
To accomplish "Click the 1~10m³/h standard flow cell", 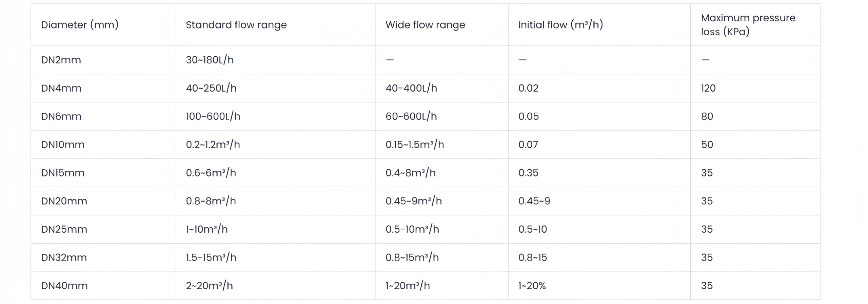I will 206,229.
